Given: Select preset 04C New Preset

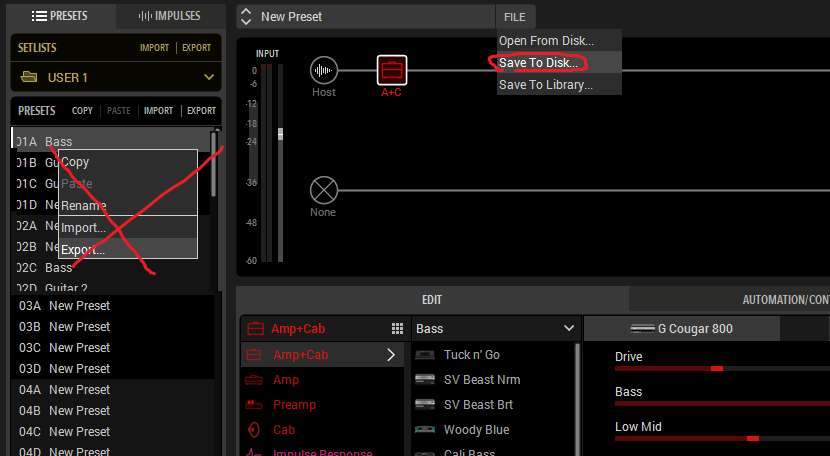Looking at the screenshot, I should click(x=113, y=432).
